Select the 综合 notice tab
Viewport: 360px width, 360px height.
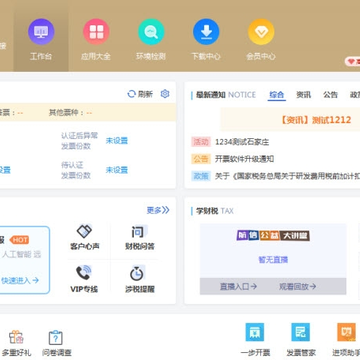pos(276,95)
